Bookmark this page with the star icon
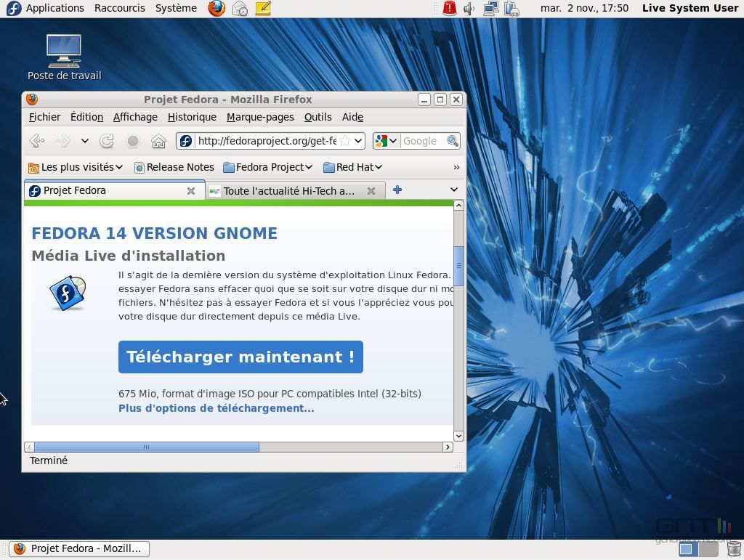Screen dimensions: 744x560 tap(345, 141)
